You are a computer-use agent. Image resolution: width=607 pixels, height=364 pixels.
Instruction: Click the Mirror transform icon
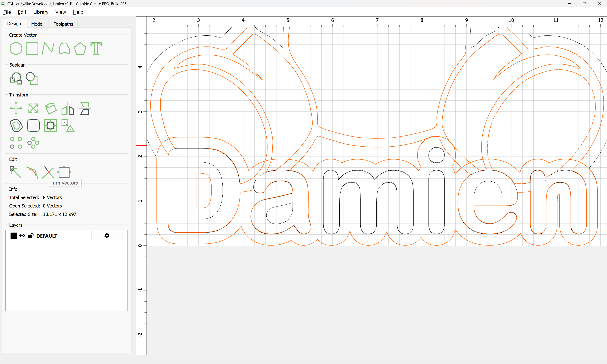click(x=68, y=108)
